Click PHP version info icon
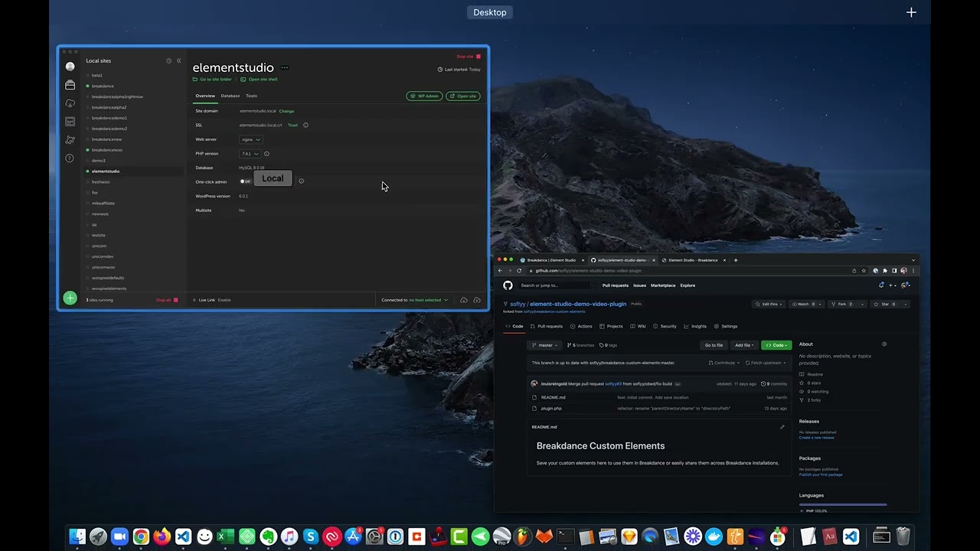The height and width of the screenshot is (551, 980). 266,154
